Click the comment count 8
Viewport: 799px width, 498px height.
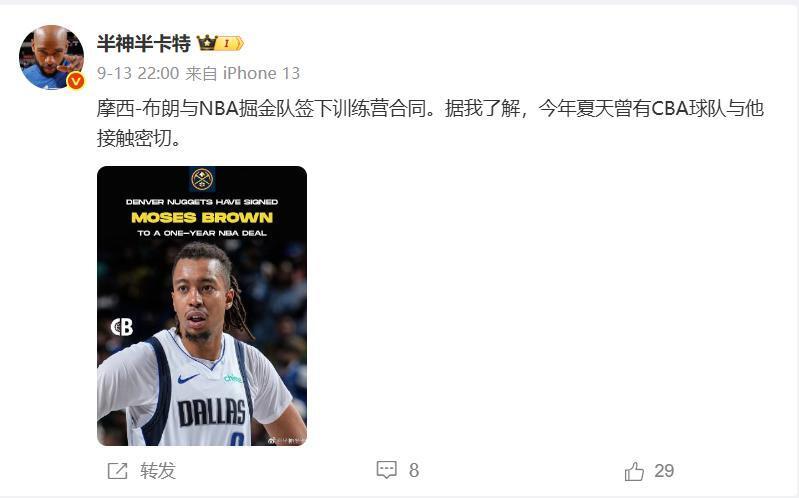414,470
